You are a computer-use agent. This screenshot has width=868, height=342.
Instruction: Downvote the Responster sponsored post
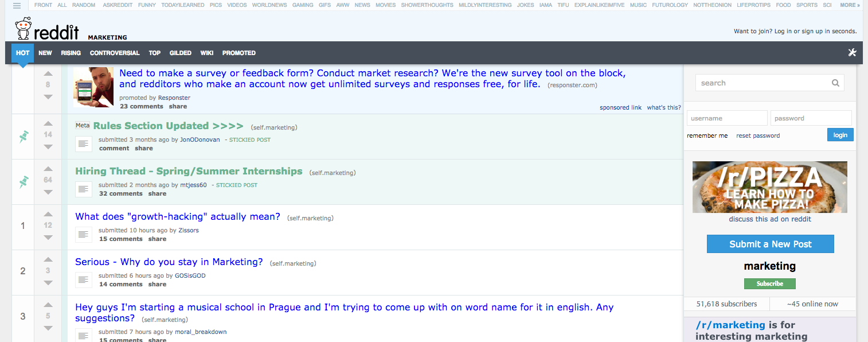pyautogui.click(x=48, y=97)
